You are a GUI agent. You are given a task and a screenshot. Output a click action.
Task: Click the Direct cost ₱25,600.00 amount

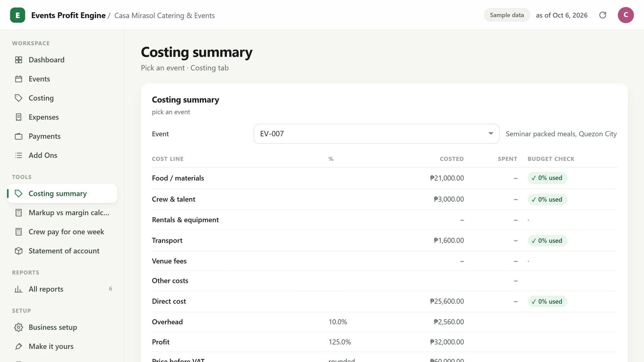click(x=447, y=301)
